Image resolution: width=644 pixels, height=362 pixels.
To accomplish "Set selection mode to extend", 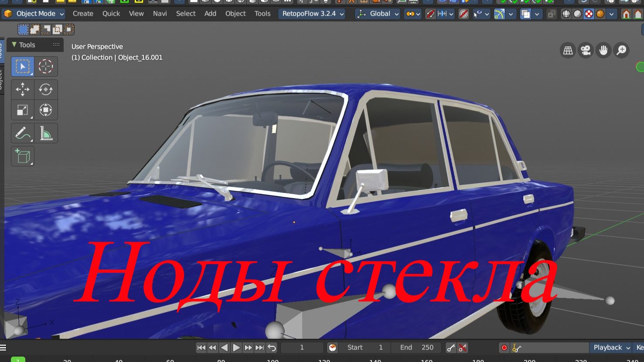I will [35, 30].
